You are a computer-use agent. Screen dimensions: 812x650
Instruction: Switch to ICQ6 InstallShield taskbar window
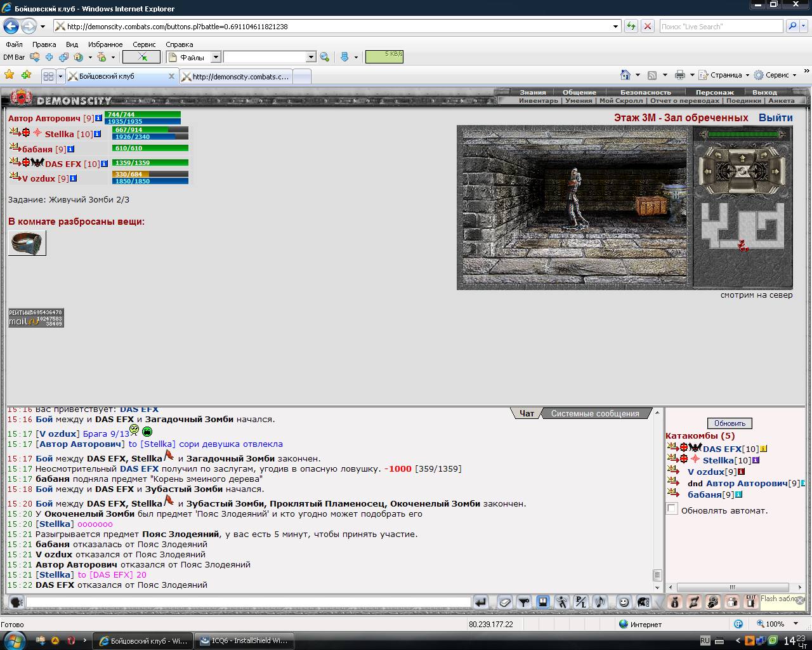click(x=244, y=640)
